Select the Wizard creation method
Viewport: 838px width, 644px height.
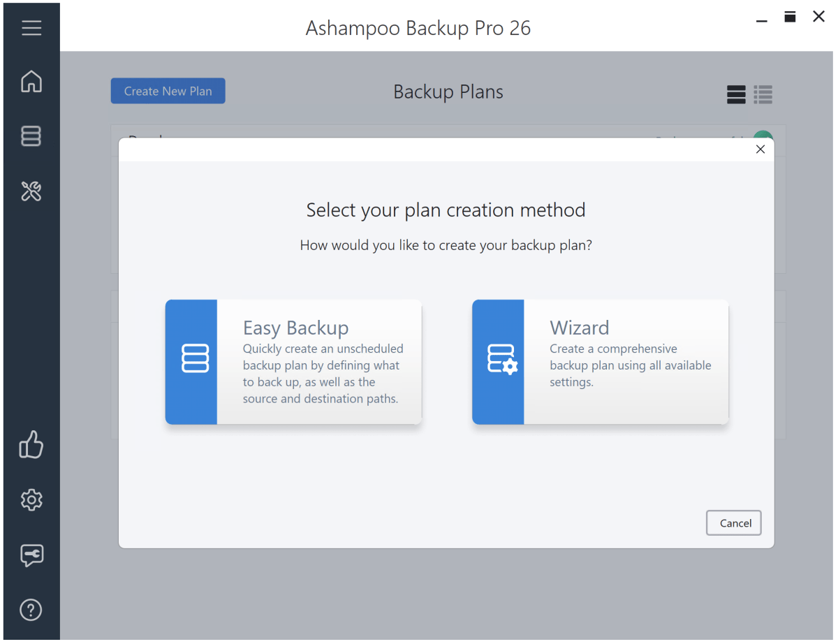coord(601,361)
